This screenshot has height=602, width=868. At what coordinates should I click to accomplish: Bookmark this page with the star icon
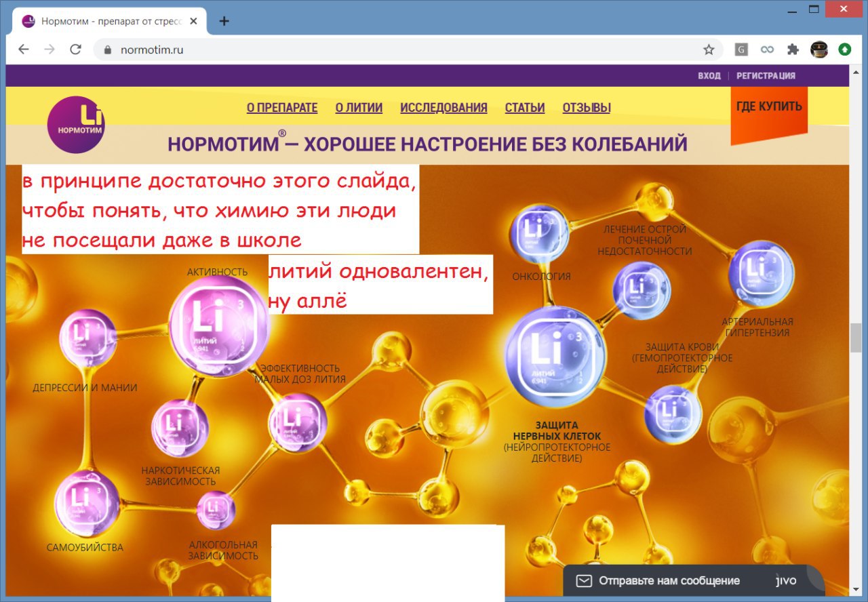[709, 49]
